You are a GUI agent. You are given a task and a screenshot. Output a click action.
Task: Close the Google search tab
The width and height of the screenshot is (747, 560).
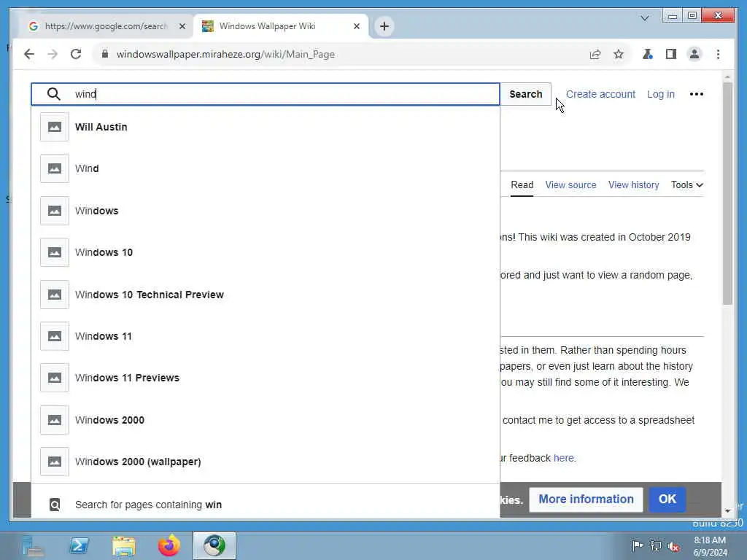182,26
